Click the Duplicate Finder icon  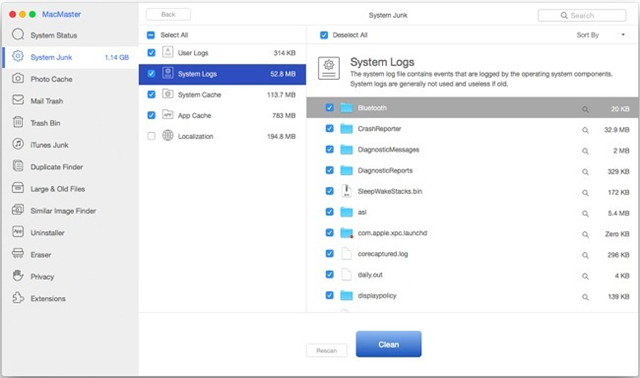click(18, 166)
